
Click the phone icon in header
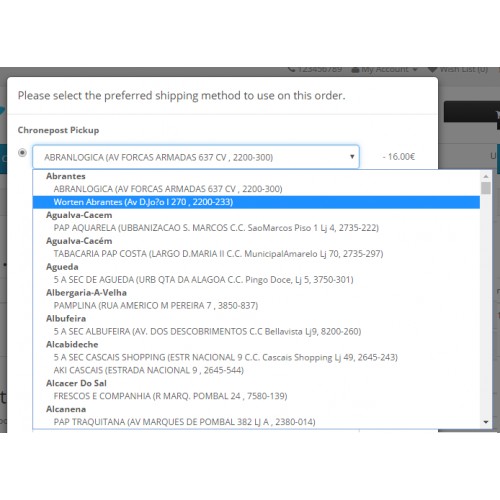[292, 69]
